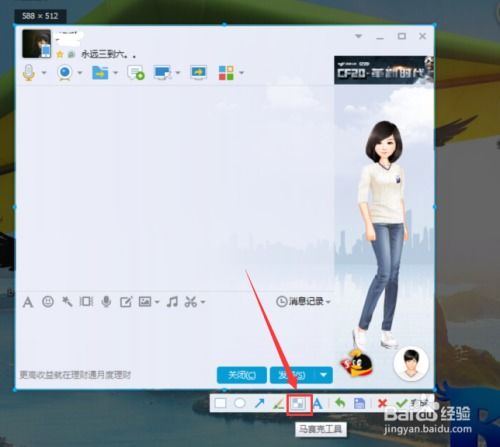Open the 理财通 ad text link
This screenshot has height=447, width=500.
[75, 375]
